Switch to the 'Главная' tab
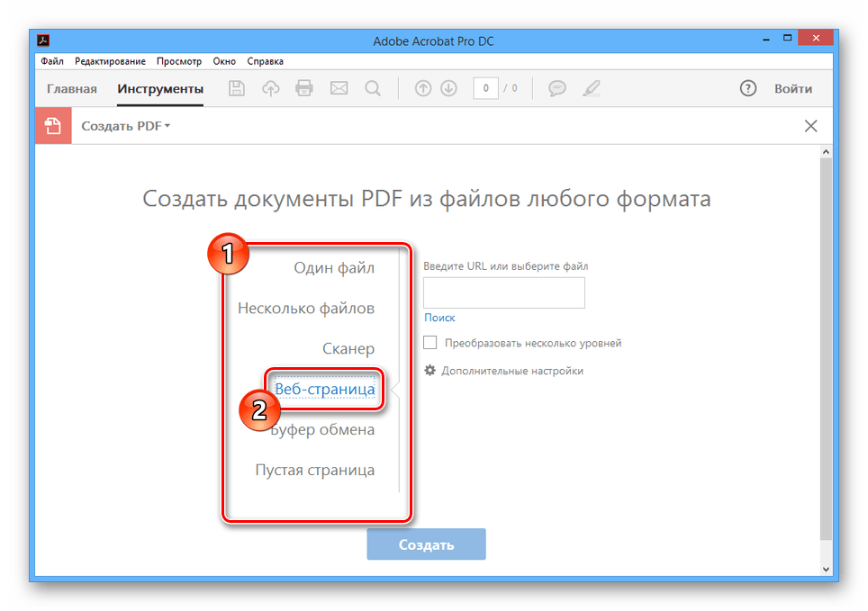The image size is (868, 611). click(72, 88)
